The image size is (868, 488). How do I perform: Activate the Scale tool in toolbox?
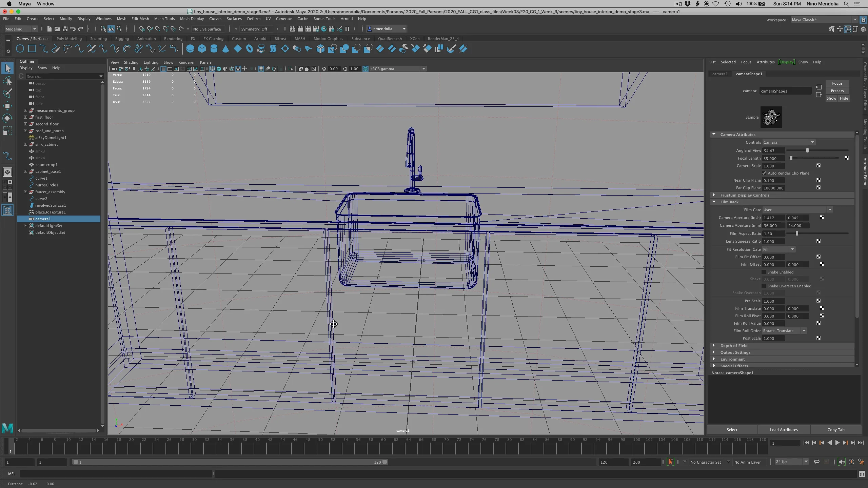click(x=7, y=131)
